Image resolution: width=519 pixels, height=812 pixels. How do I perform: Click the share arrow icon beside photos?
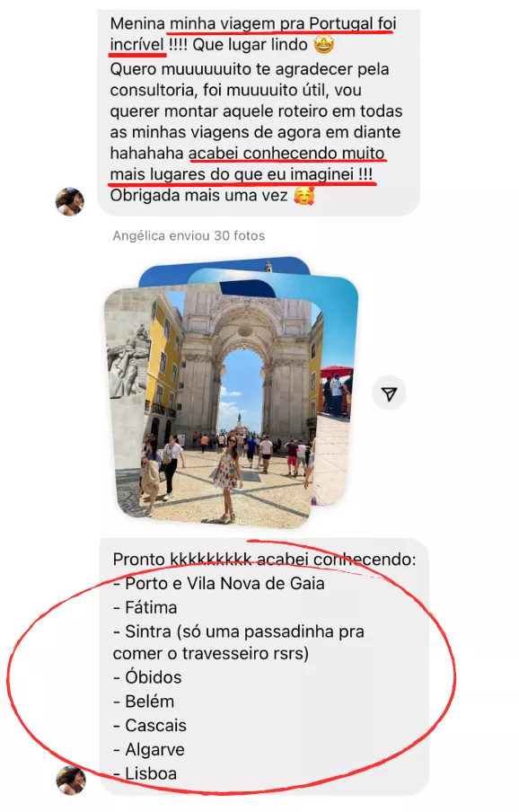389,394
